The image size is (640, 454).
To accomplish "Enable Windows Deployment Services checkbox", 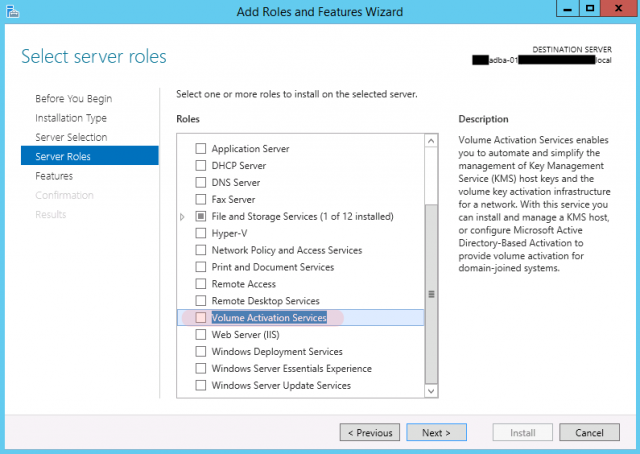I will (200, 352).
